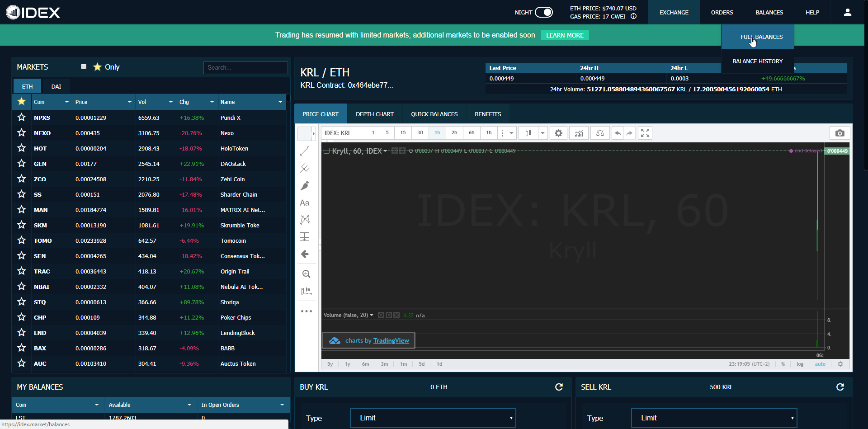Click the IDEX logo

[x=33, y=12]
